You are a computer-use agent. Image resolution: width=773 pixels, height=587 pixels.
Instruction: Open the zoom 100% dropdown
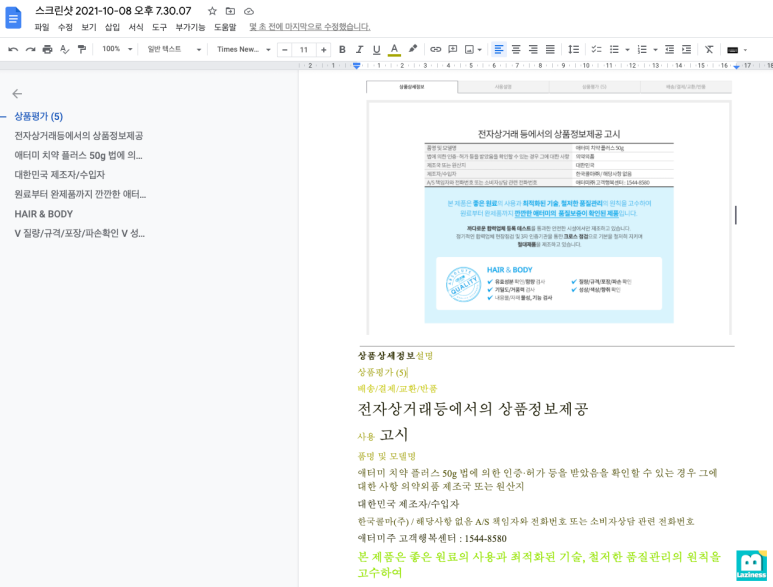coord(117,49)
